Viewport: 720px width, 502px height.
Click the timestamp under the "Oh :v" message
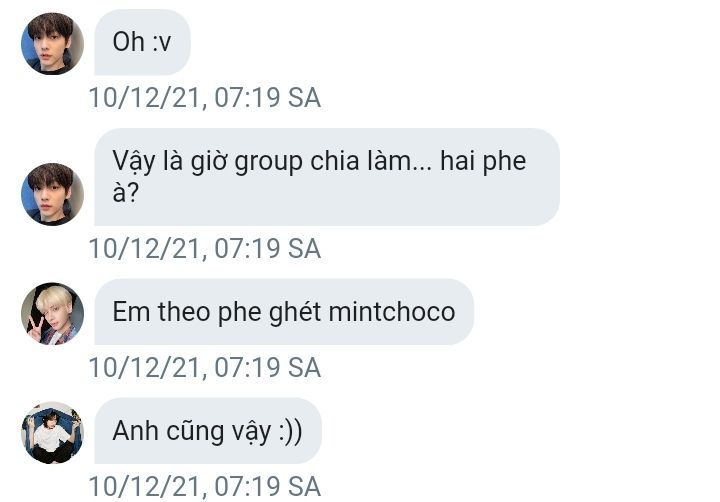coord(205,97)
